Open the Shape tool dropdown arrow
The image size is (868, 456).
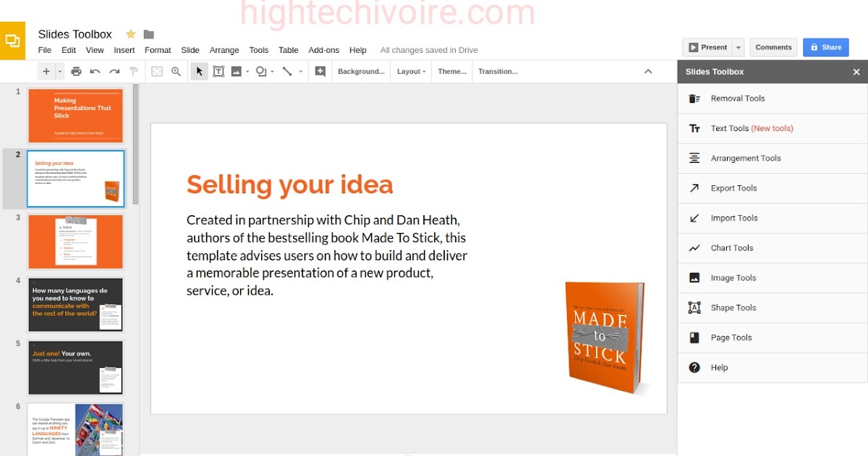click(x=273, y=71)
